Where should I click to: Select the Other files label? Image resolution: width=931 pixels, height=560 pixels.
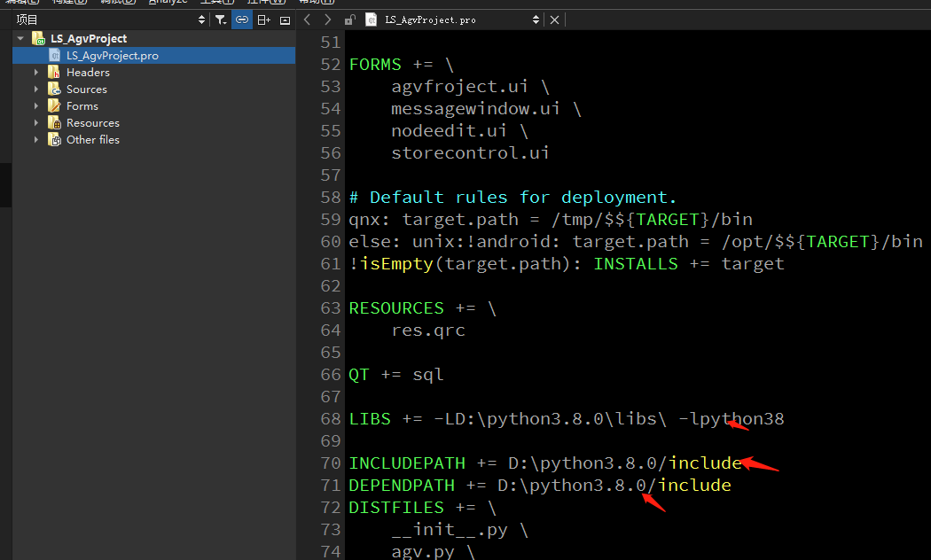click(x=92, y=140)
